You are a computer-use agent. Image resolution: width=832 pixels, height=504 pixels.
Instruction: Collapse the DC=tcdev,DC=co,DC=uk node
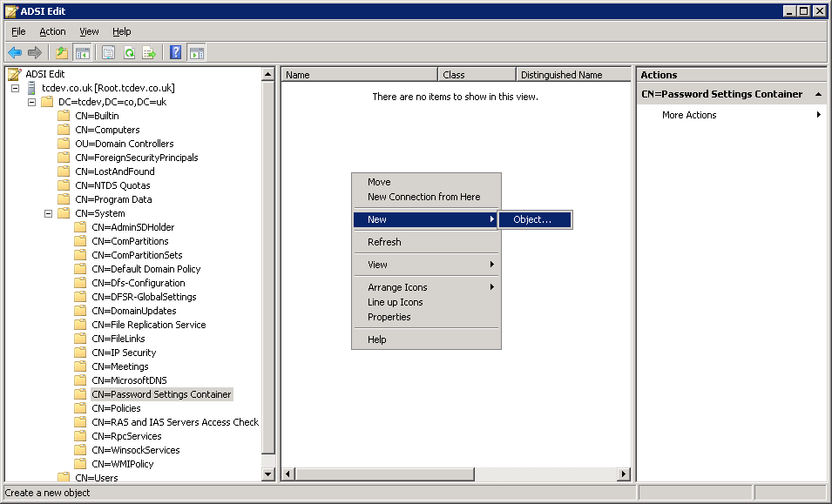point(32,102)
